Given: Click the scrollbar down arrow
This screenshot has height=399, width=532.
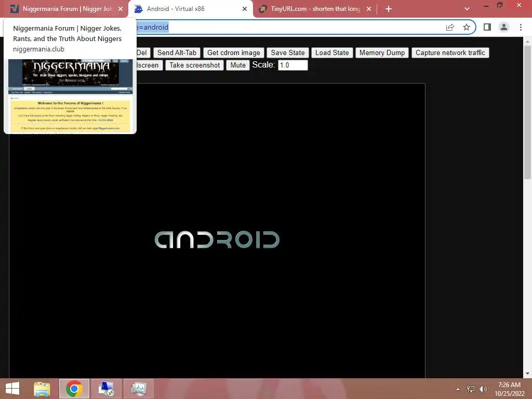Looking at the screenshot, I should (527, 374).
